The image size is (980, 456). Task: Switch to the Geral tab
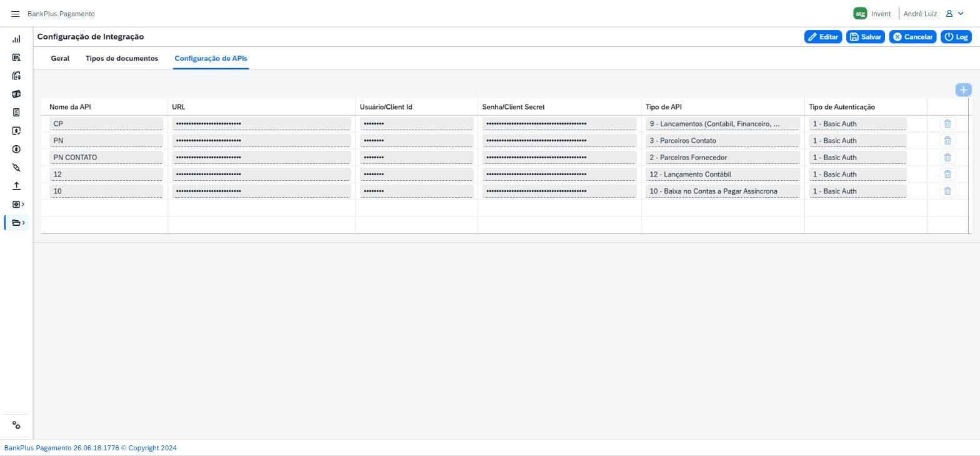(x=60, y=58)
